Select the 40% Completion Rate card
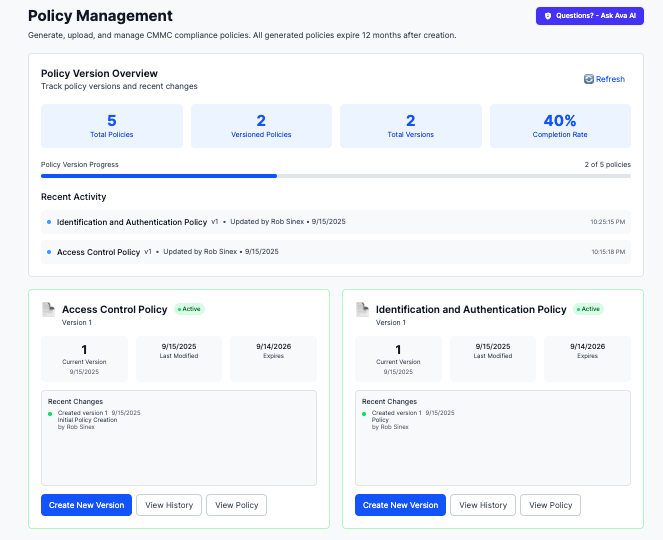The image size is (663, 540). [560, 126]
